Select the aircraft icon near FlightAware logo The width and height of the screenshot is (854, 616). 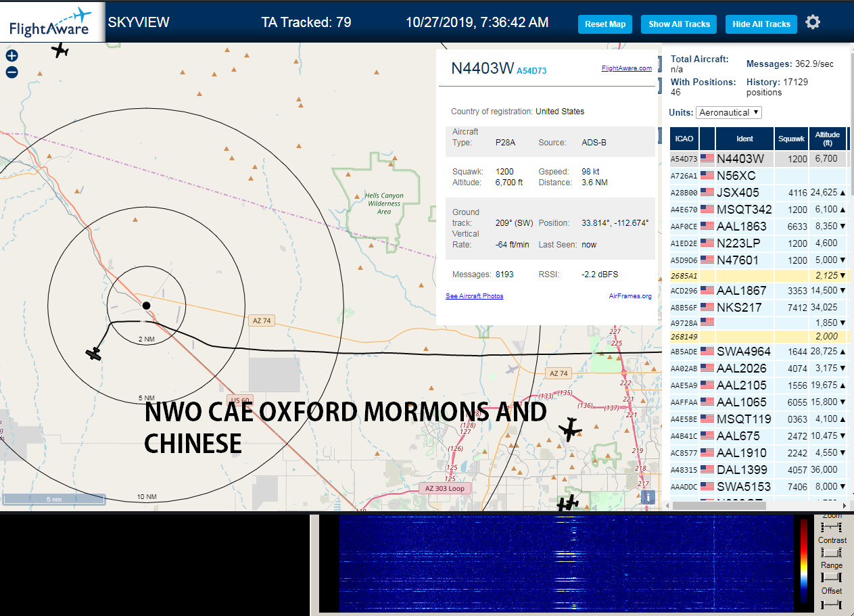pos(60,49)
